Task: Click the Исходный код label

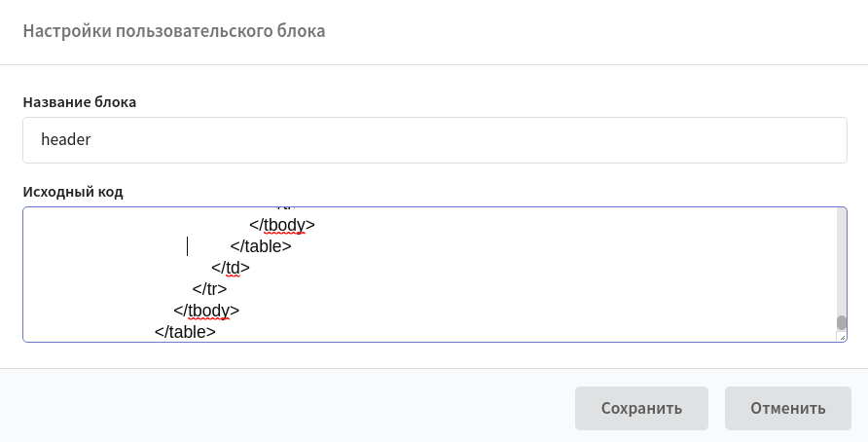Action: [73, 192]
